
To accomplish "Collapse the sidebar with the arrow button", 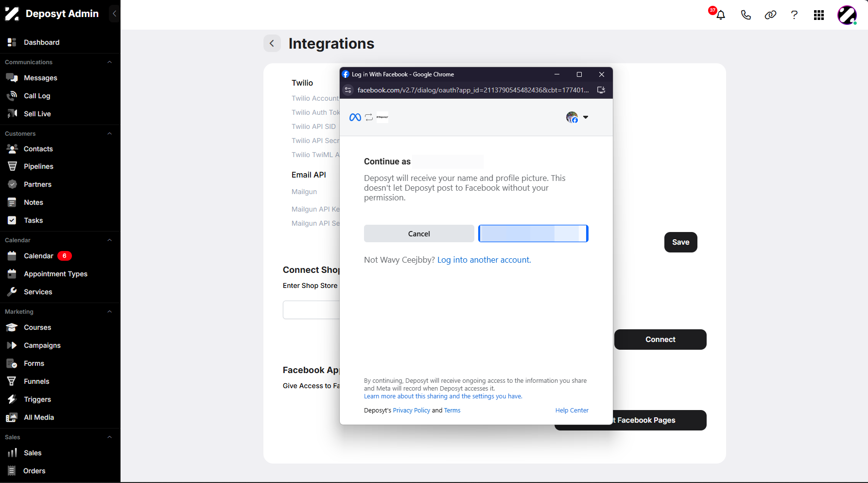I will [x=114, y=14].
